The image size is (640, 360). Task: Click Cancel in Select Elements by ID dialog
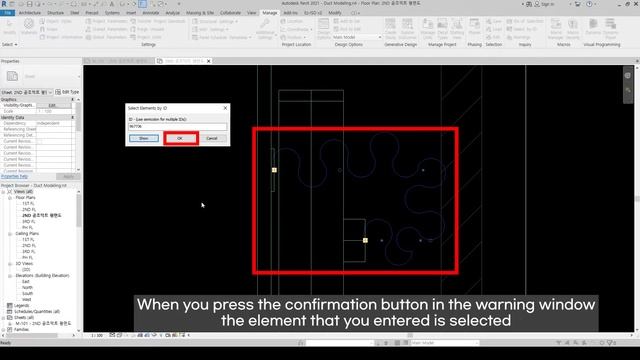[212, 138]
